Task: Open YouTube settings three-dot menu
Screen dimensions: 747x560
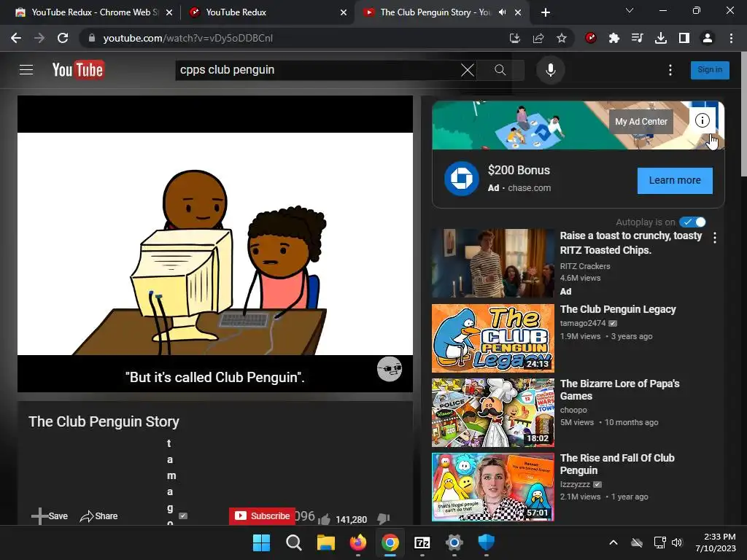Action: (670, 70)
